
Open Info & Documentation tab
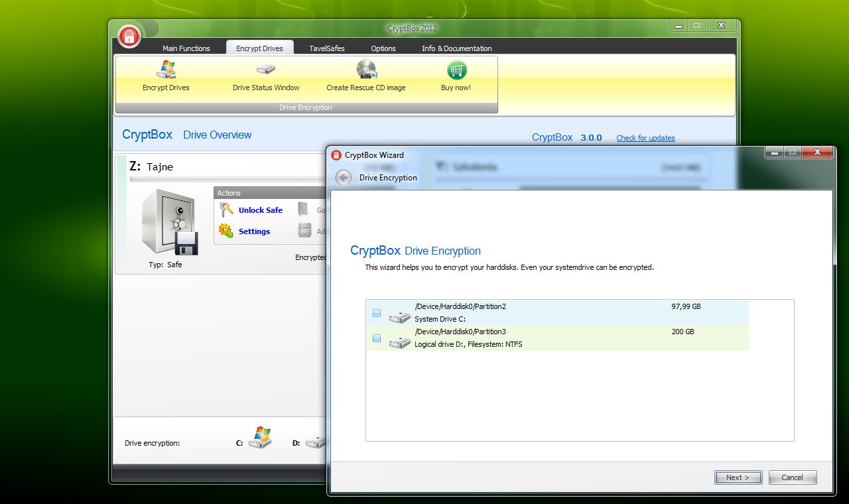click(457, 48)
